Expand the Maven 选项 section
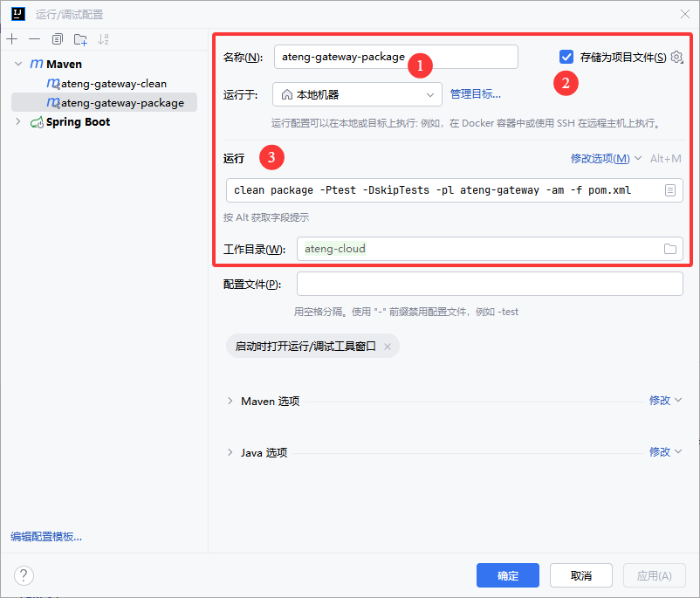 point(230,401)
